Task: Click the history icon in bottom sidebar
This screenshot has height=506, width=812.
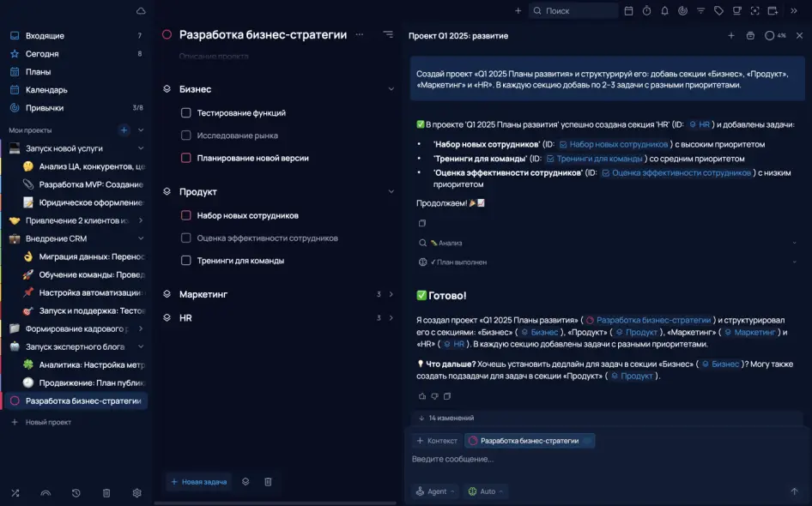Action: (x=76, y=493)
